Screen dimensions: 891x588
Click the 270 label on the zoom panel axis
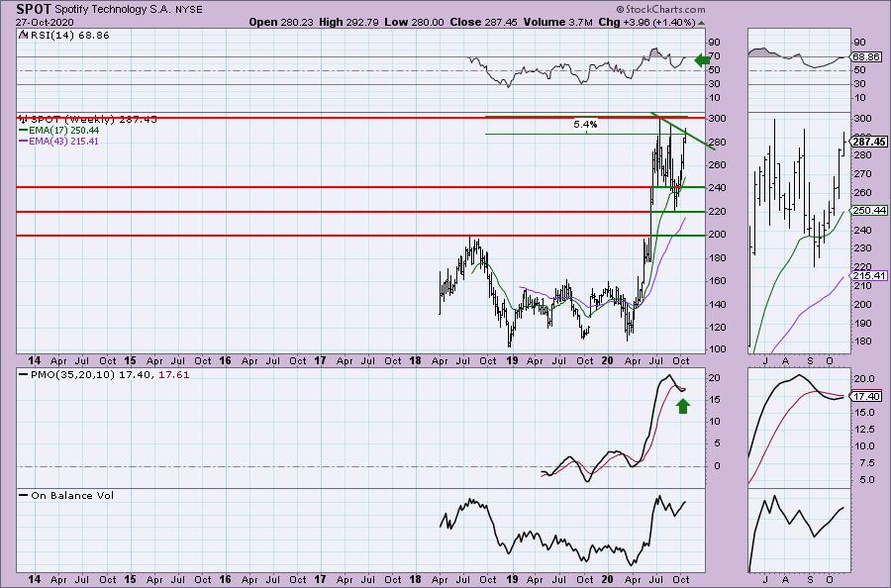[862, 173]
